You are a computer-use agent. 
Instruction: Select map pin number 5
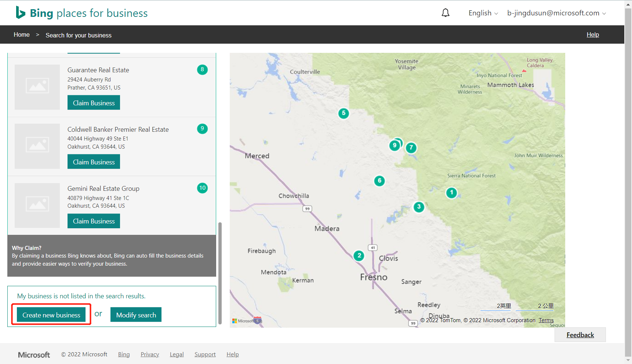coord(344,113)
